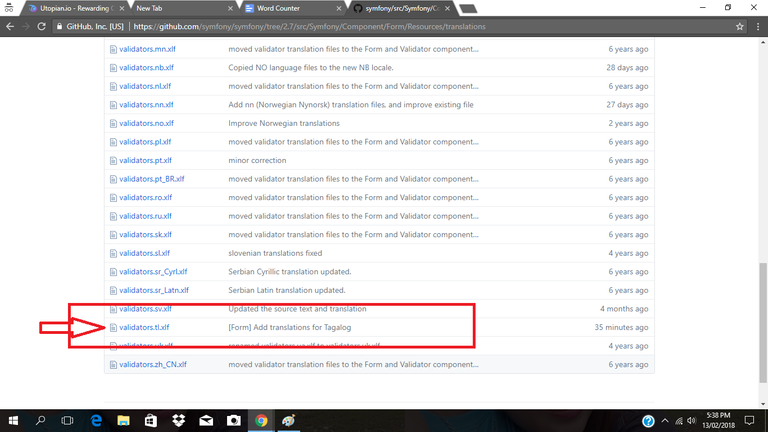Image resolution: width=768 pixels, height=432 pixels.
Task: Open validators.mn.xlf file
Action: (x=147, y=49)
